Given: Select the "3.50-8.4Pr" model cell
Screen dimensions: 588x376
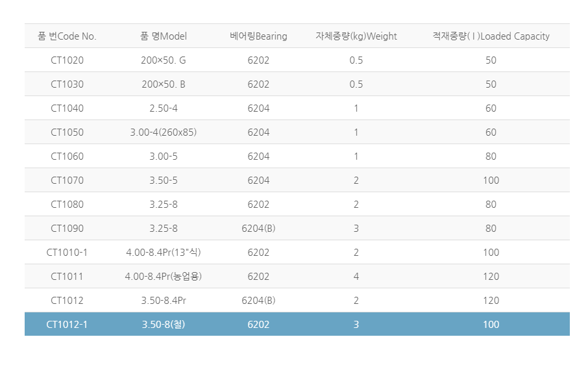Looking at the screenshot, I should [163, 301].
